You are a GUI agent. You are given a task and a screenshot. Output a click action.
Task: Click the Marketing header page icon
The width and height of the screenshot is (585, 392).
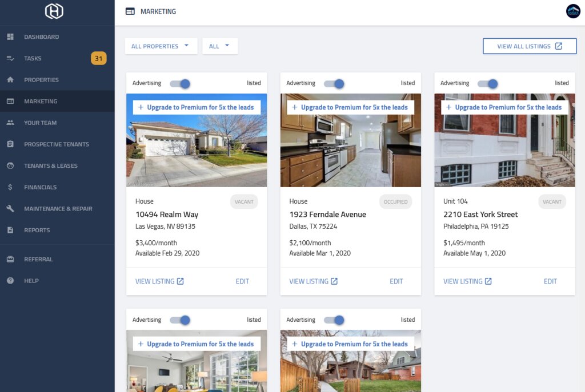coord(130,11)
